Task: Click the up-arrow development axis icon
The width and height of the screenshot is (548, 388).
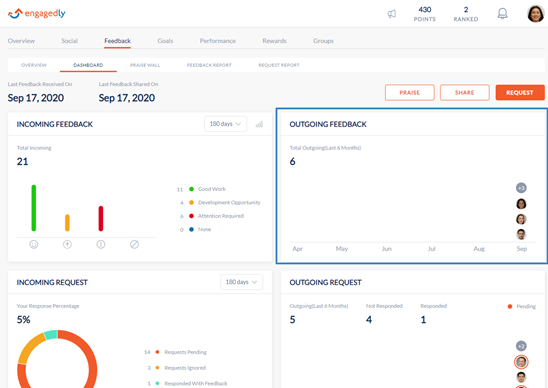Action: (x=67, y=244)
